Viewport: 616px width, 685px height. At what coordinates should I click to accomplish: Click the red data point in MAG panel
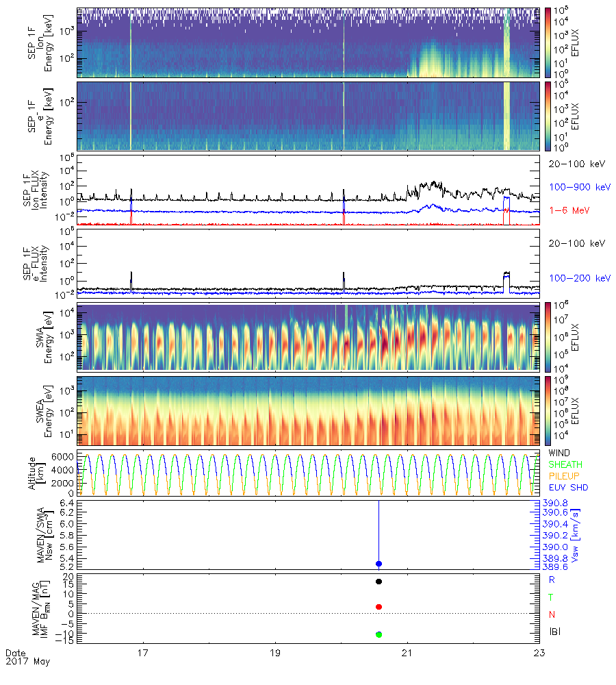click(x=378, y=607)
